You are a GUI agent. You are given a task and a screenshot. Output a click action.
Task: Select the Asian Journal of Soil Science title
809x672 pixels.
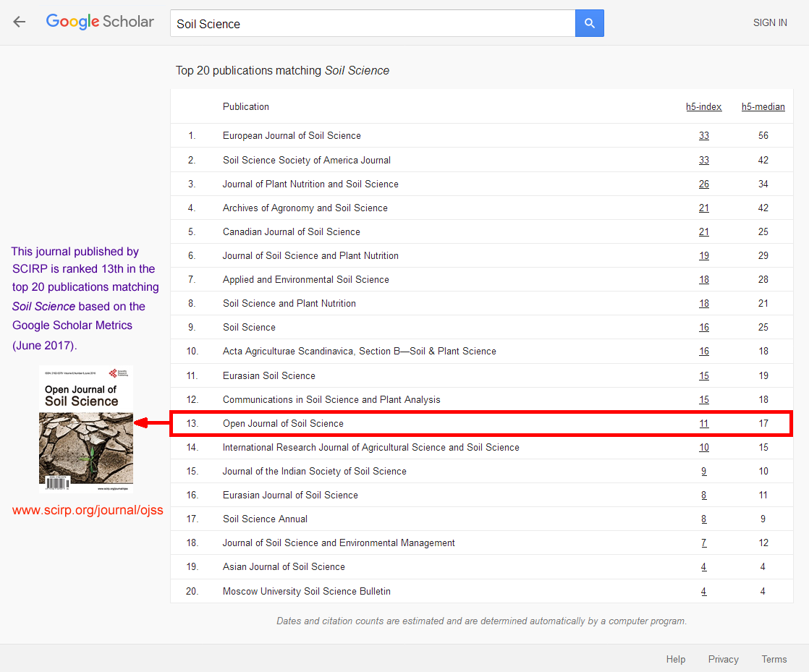pos(284,567)
